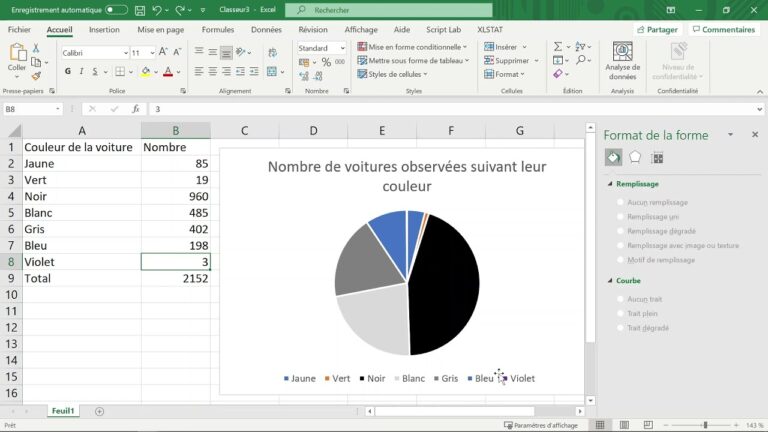
Task: Select the Aucun remplissage radio button
Action: click(x=621, y=202)
